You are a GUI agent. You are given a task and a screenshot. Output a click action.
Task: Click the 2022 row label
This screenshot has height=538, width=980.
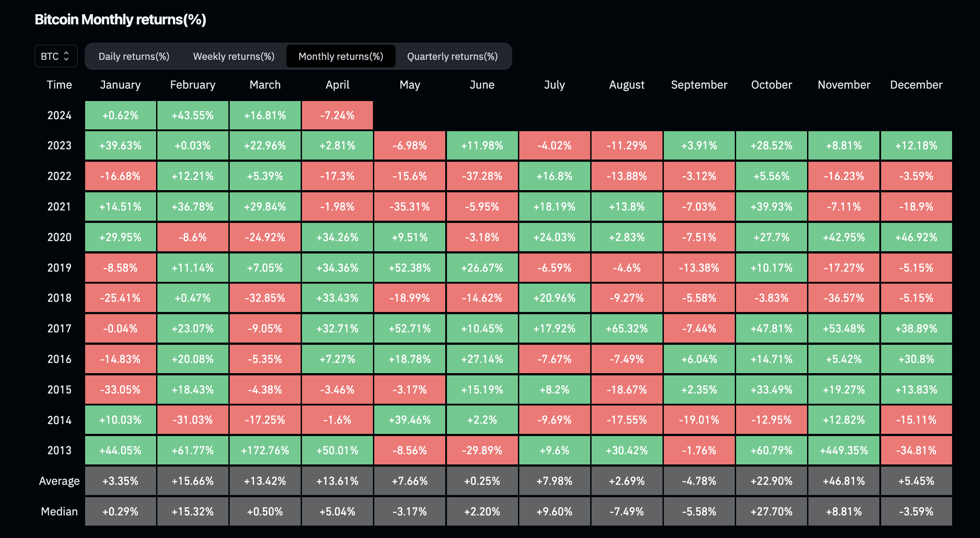click(x=59, y=176)
